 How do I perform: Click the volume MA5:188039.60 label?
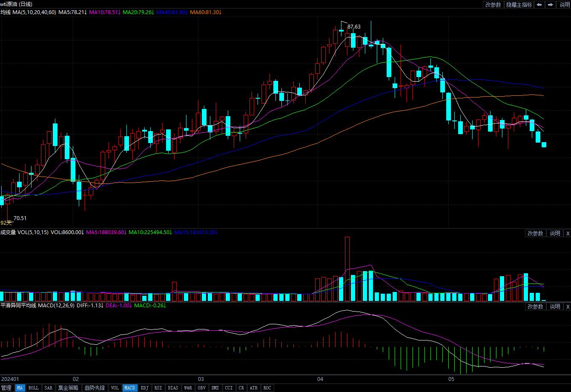(x=106, y=232)
